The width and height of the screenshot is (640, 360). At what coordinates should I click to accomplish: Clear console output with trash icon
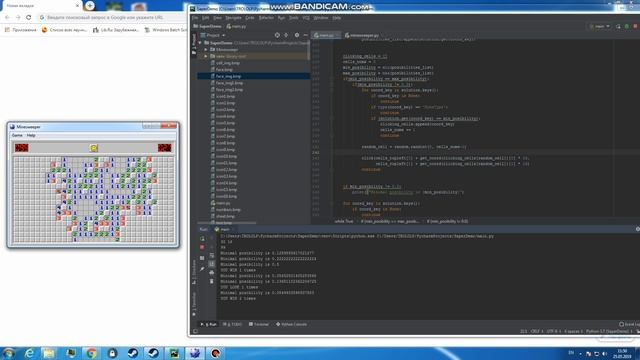(x=211, y=281)
